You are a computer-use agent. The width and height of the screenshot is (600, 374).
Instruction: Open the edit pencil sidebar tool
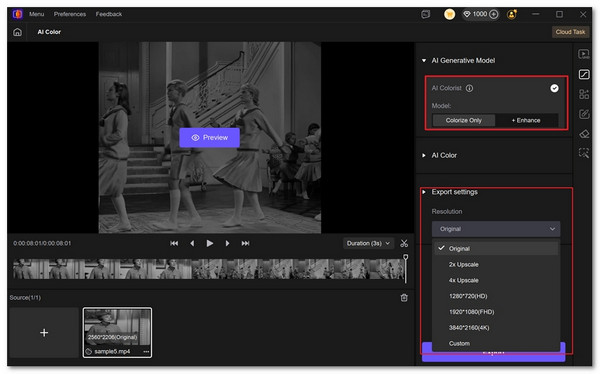pyautogui.click(x=584, y=114)
